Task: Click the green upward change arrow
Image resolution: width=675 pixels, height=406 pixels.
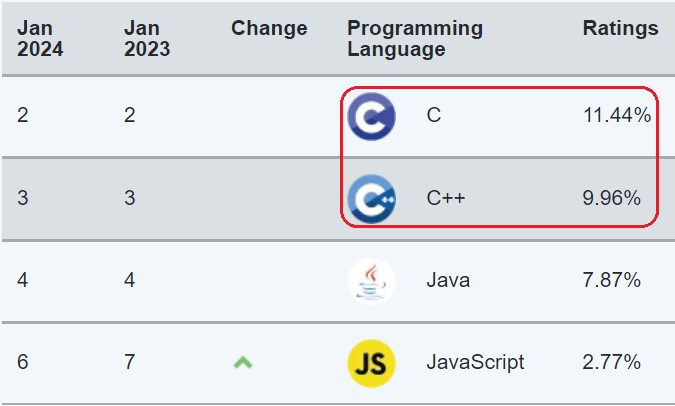Action: point(242,362)
